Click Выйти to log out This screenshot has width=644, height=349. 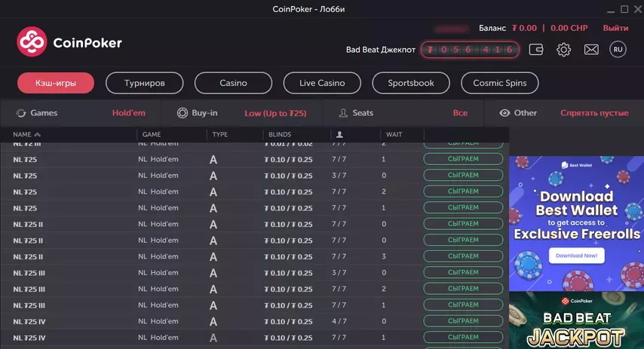615,28
